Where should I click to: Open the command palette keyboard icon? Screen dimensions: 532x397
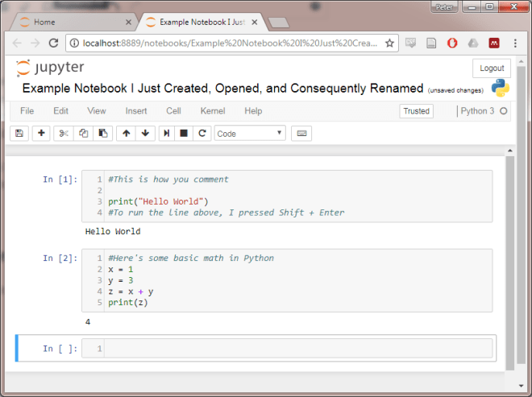pos(301,133)
